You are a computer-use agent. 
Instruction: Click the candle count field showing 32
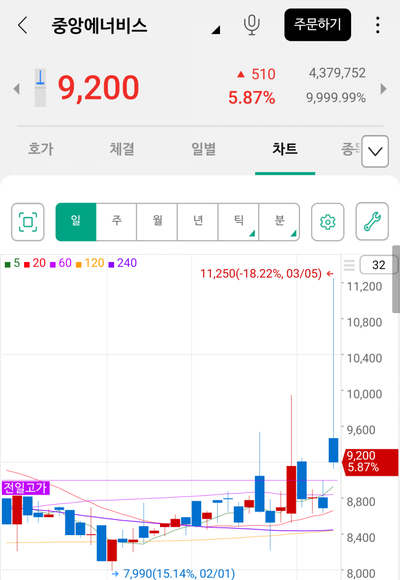click(379, 265)
